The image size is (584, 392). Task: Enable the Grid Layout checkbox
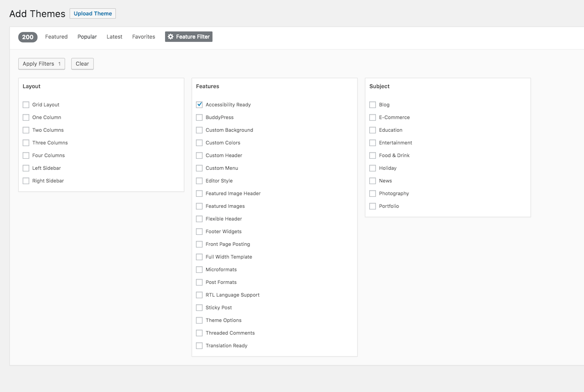pyautogui.click(x=26, y=105)
